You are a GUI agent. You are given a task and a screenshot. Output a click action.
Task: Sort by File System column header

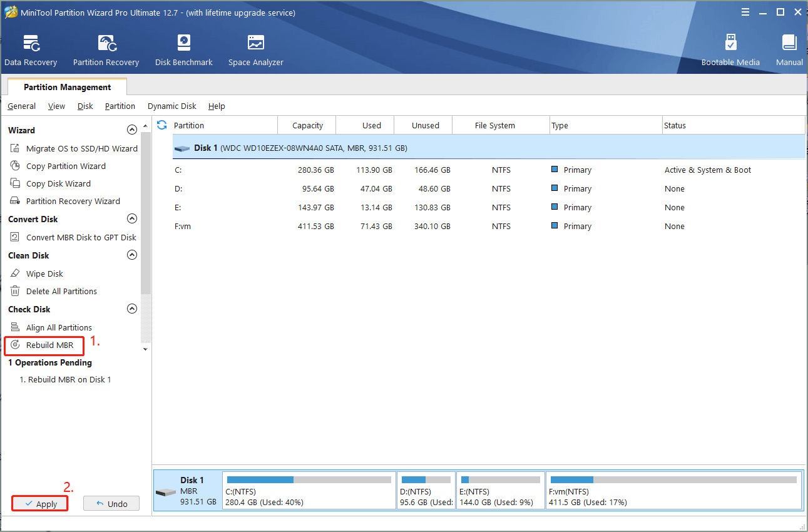pos(501,125)
